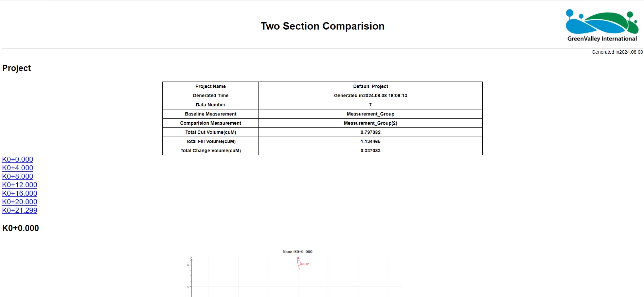The height and width of the screenshot is (297, 644).
Task: Click the Data Number value 7
Action: pos(370,105)
